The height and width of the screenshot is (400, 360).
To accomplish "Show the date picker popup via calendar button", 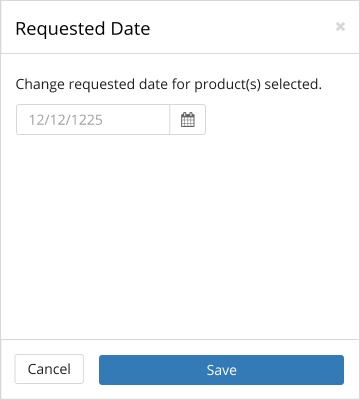I will tap(188, 120).
